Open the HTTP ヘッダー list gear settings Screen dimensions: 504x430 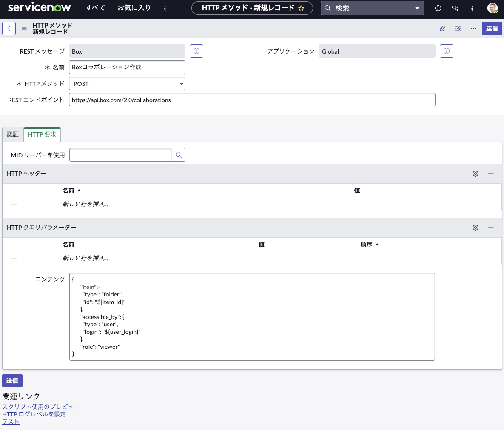[476, 174]
